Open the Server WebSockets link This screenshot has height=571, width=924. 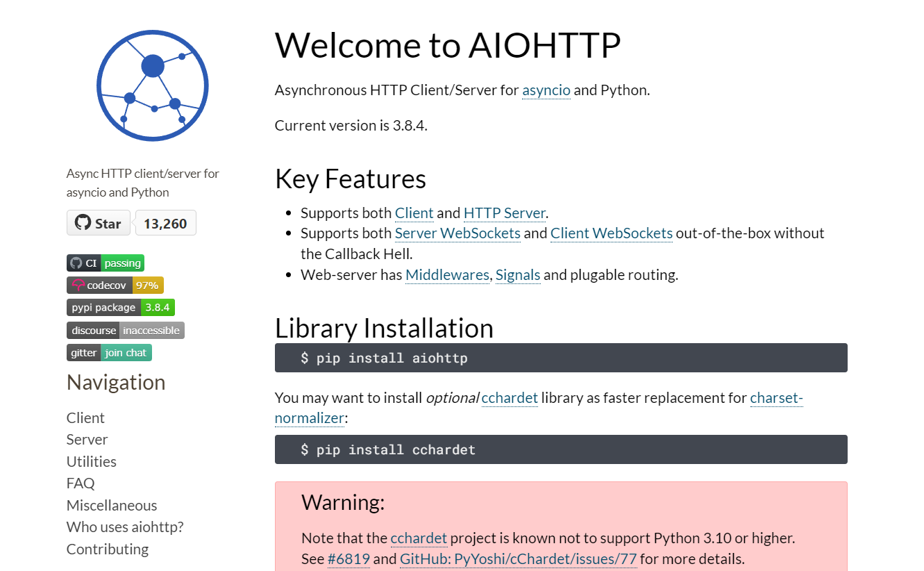[x=457, y=233]
